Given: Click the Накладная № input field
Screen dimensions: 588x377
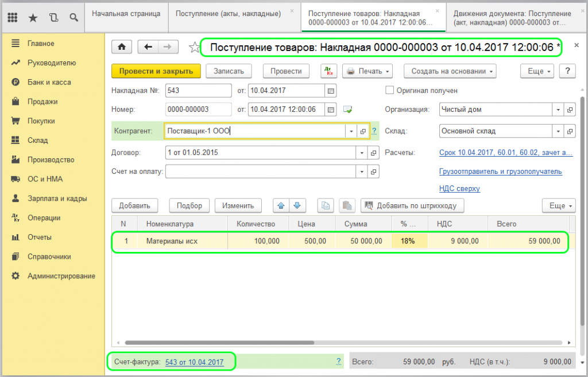Looking at the screenshot, I should (198, 91).
